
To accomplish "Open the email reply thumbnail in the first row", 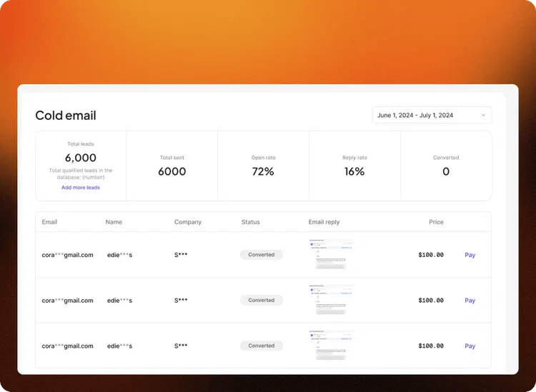I will point(331,254).
